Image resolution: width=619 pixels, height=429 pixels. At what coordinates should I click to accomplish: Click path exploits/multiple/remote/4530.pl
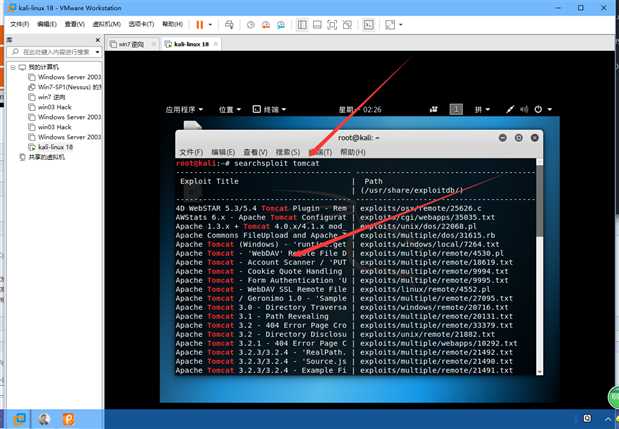tap(432, 253)
